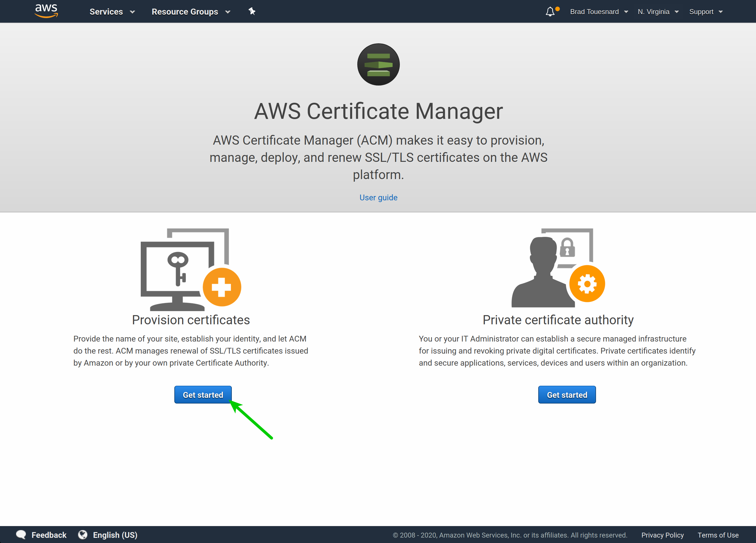
Task: Click Get started under Provision certificates
Action: click(x=203, y=395)
